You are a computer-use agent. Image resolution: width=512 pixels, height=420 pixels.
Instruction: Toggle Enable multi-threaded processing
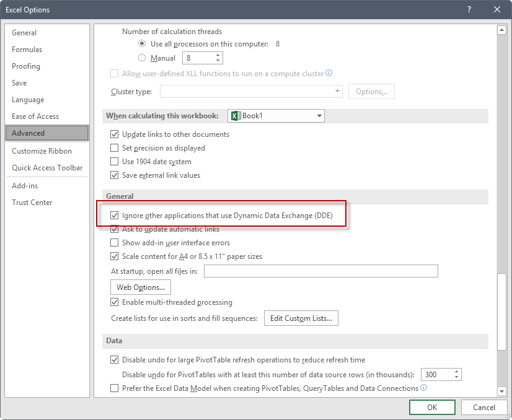pos(114,302)
